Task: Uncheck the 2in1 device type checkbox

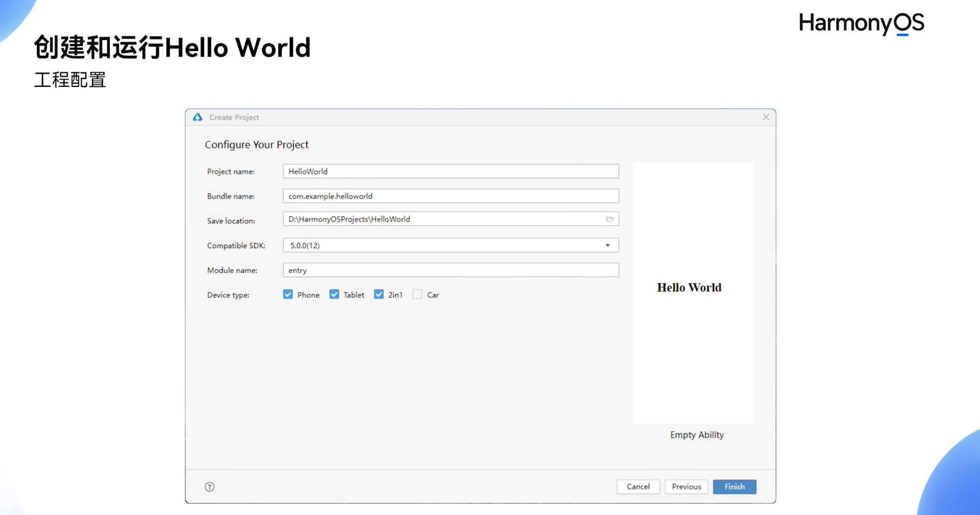Action: pyautogui.click(x=379, y=294)
